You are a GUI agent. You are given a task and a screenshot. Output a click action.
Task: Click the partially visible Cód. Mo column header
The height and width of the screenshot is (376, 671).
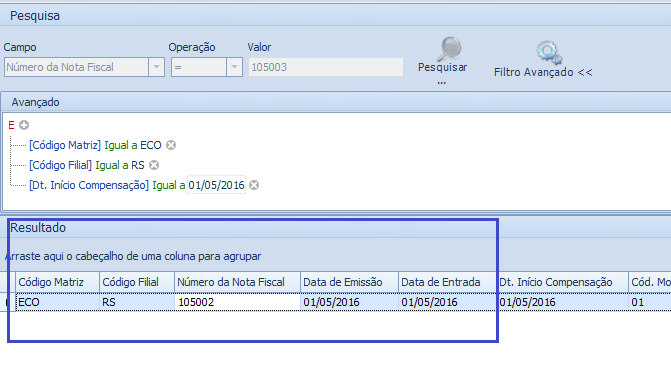click(x=650, y=282)
